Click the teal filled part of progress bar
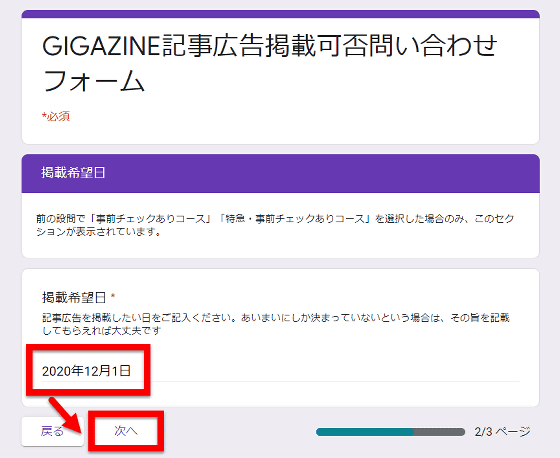The width and height of the screenshot is (560, 458). tap(365, 432)
